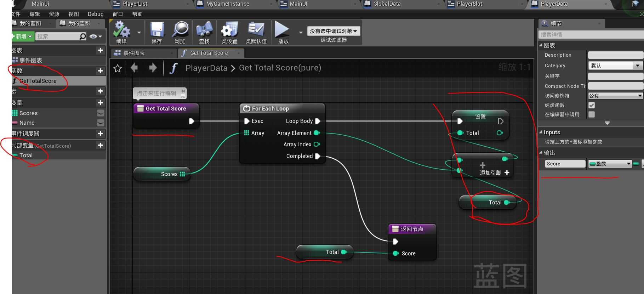Add a new local variable with plus icon
The height and width of the screenshot is (294, 644).
click(100, 145)
